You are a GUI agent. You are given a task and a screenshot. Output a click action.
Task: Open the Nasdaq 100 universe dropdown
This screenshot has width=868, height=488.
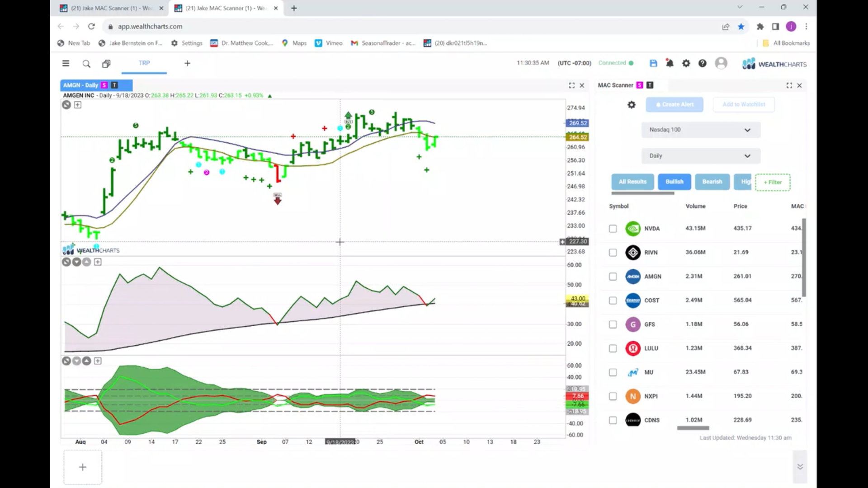(x=701, y=130)
